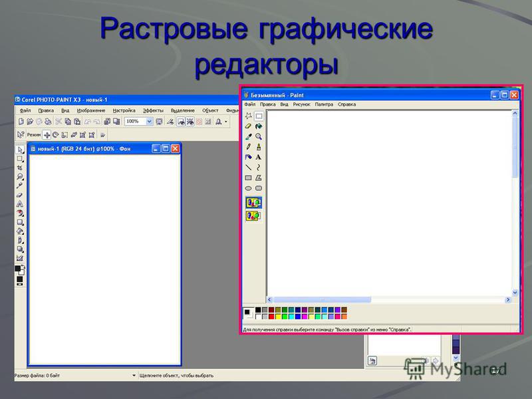Screen dimensions: 532x399
Task: Select the Crop tool in Corel toolbox
Action: (20, 168)
